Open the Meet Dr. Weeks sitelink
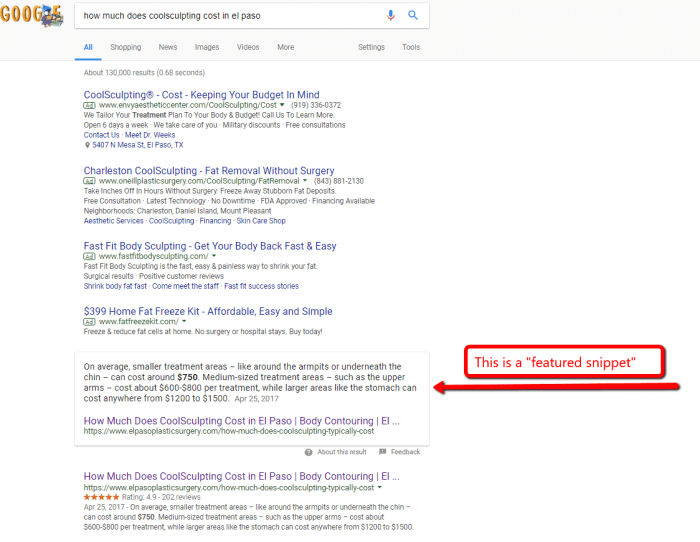This screenshot has height=542, width=700. [150, 135]
